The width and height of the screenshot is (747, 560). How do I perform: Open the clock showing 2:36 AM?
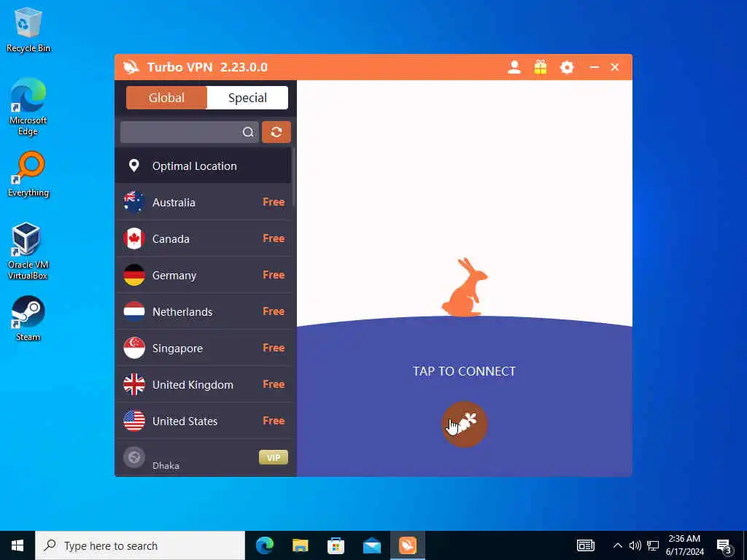[x=684, y=545]
